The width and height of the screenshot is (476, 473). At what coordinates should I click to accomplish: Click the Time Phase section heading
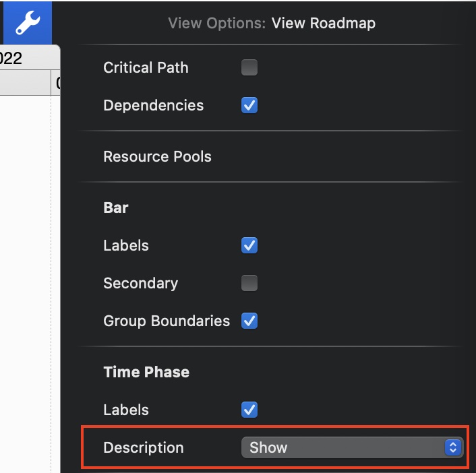[x=146, y=372]
